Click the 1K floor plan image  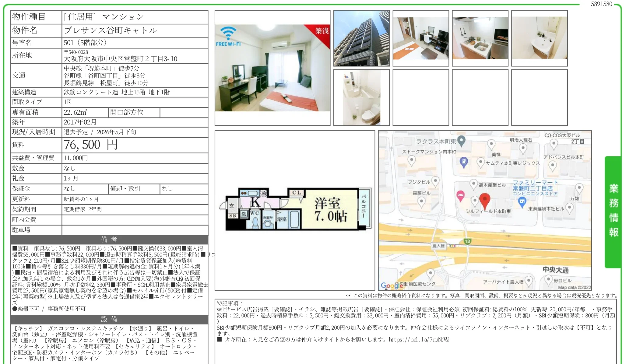[295, 209]
